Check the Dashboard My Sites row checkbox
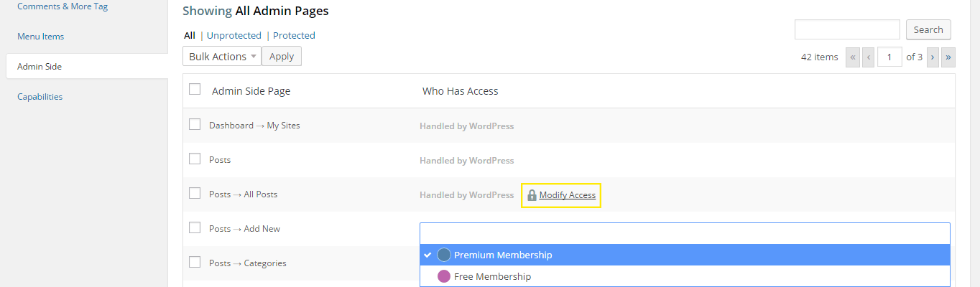 pos(195,124)
